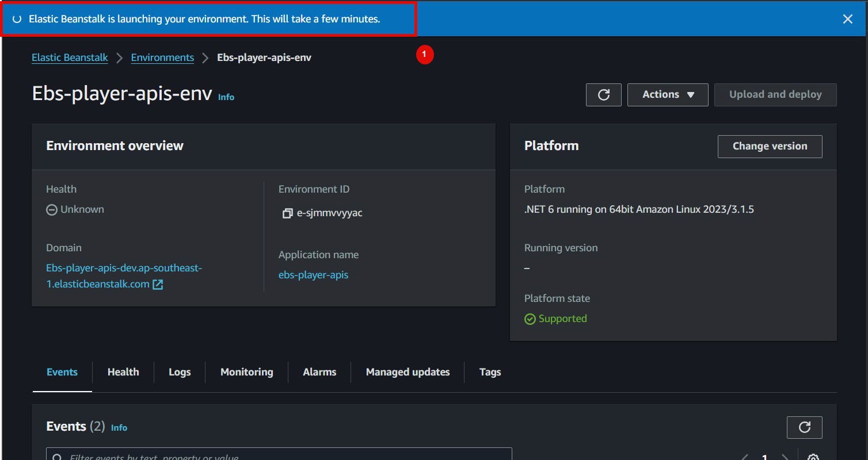Click the green Supported check icon

coord(530,319)
